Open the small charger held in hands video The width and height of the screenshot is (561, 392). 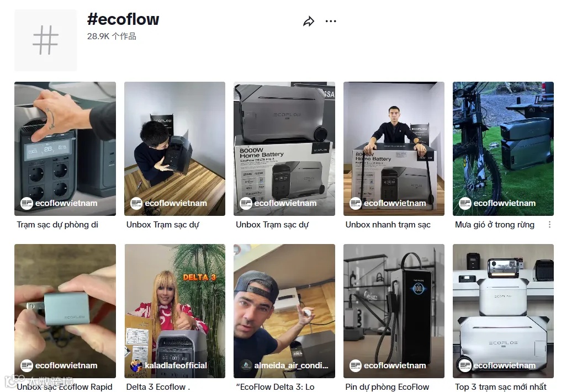tap(65, 311)
